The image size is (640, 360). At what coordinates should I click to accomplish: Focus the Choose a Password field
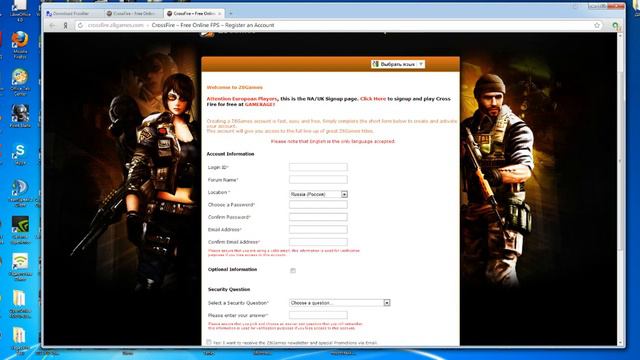[x=318, y=204]
